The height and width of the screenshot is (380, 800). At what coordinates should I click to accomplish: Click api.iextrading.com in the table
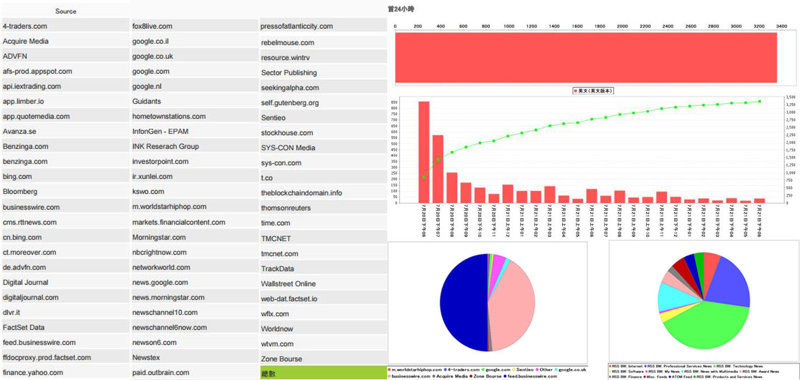pyautogui.click(x=65, y=86)
